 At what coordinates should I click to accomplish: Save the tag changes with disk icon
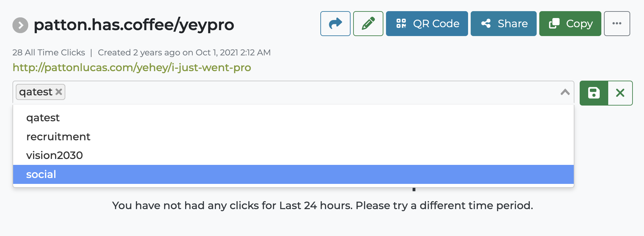594,93
